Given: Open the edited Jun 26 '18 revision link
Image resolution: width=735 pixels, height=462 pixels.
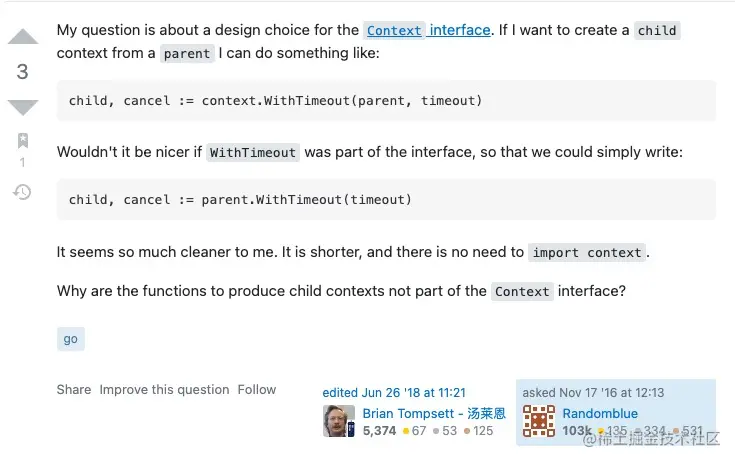Looking at the screenshot, I should click(394, 393).
